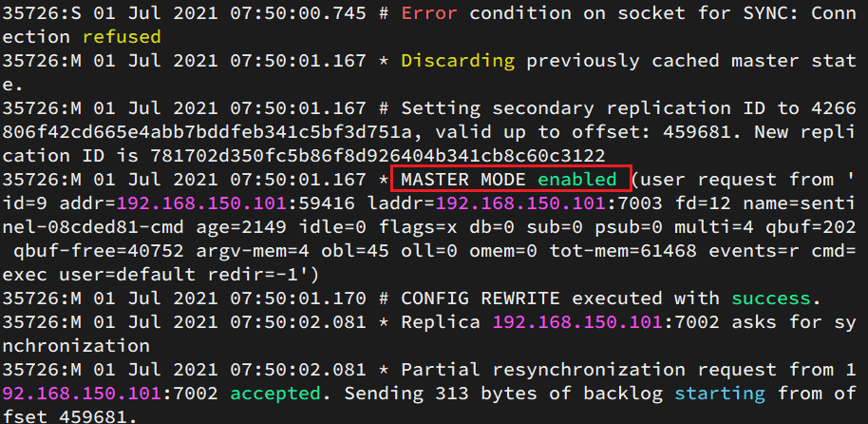Image resolution: width=868 pixels, height=424 pixels.
Task: Click 'CONFIG REWRITE' text in the log
Action: click(x=481, y=299)
